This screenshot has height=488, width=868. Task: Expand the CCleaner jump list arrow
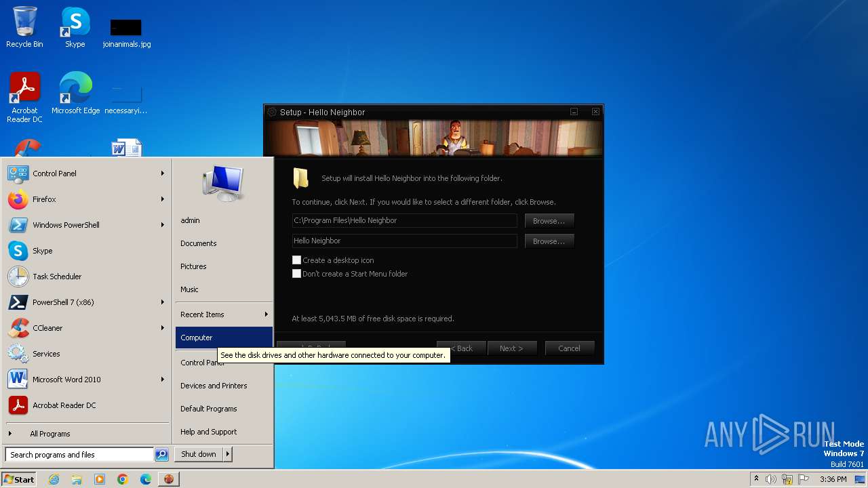(x=163, y=328)
